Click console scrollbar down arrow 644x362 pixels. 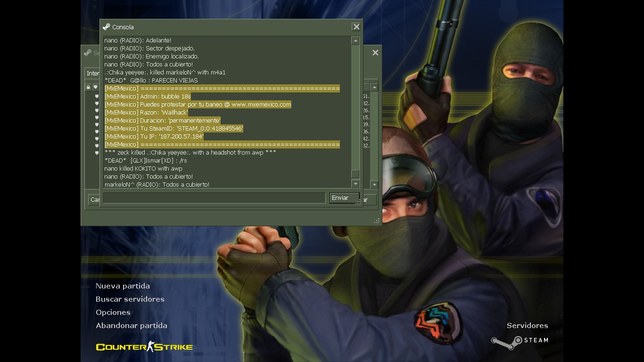(355, 184)
